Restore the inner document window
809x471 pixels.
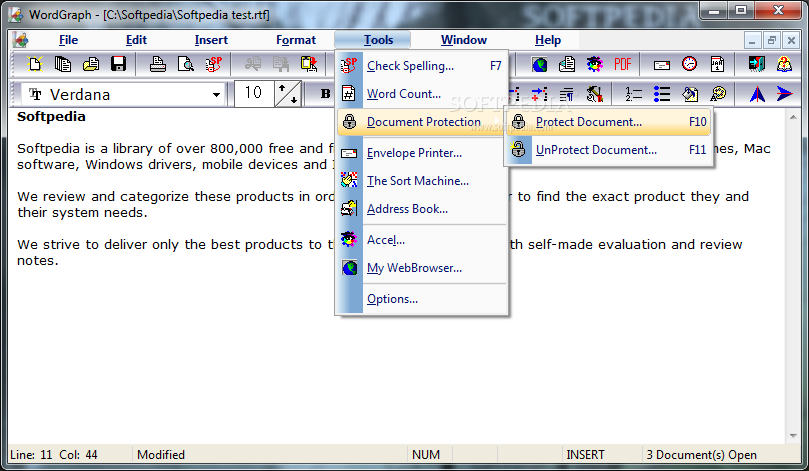(772, 40)
